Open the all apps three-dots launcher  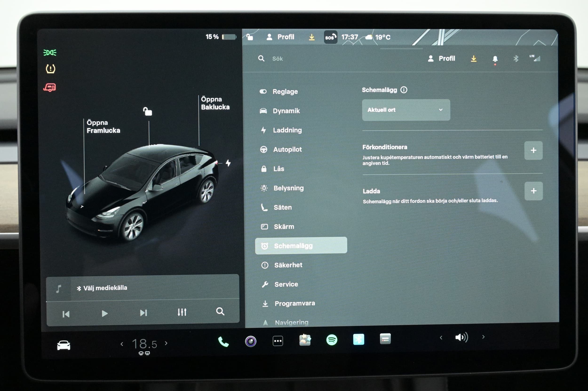click(278, 341)
